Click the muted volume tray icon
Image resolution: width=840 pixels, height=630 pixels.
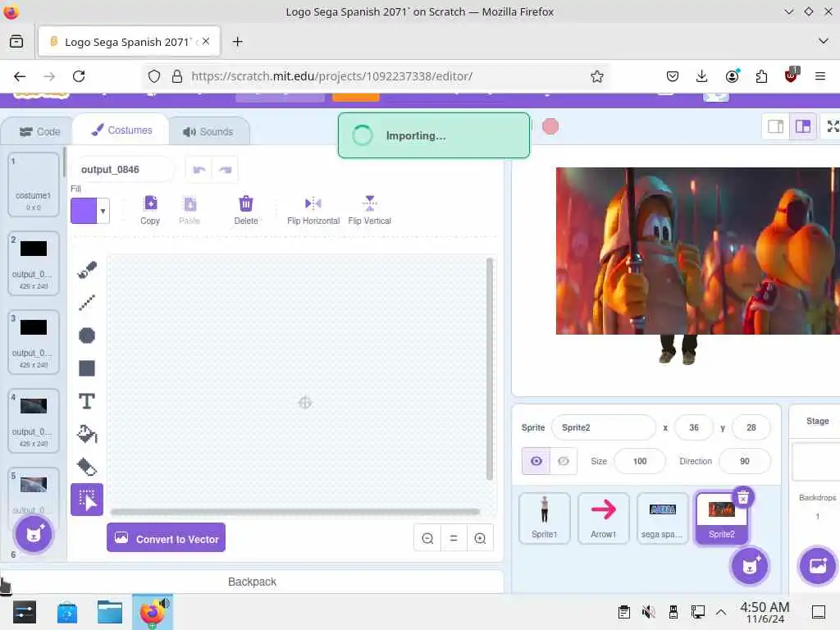pos(648,612)
